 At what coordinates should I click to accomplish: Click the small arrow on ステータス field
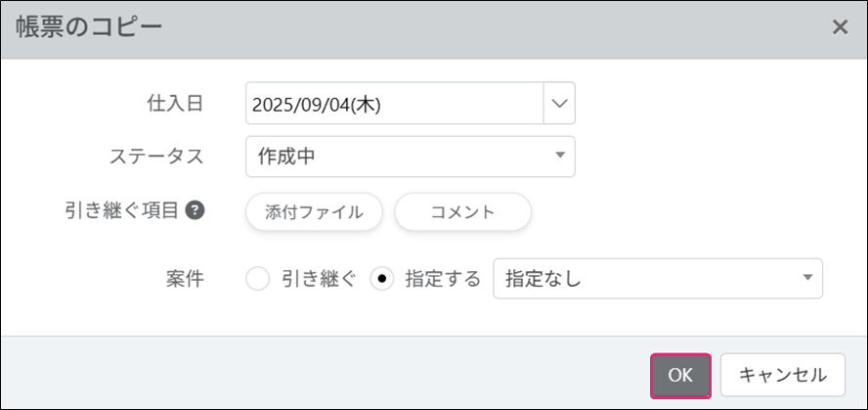pyautogui.click(x=560, y=156)
